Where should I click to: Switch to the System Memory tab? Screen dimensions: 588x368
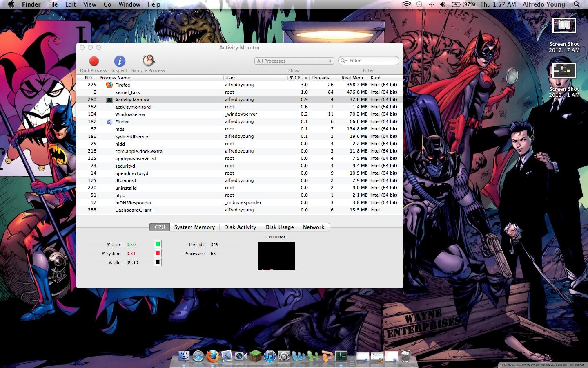point(194,227)
